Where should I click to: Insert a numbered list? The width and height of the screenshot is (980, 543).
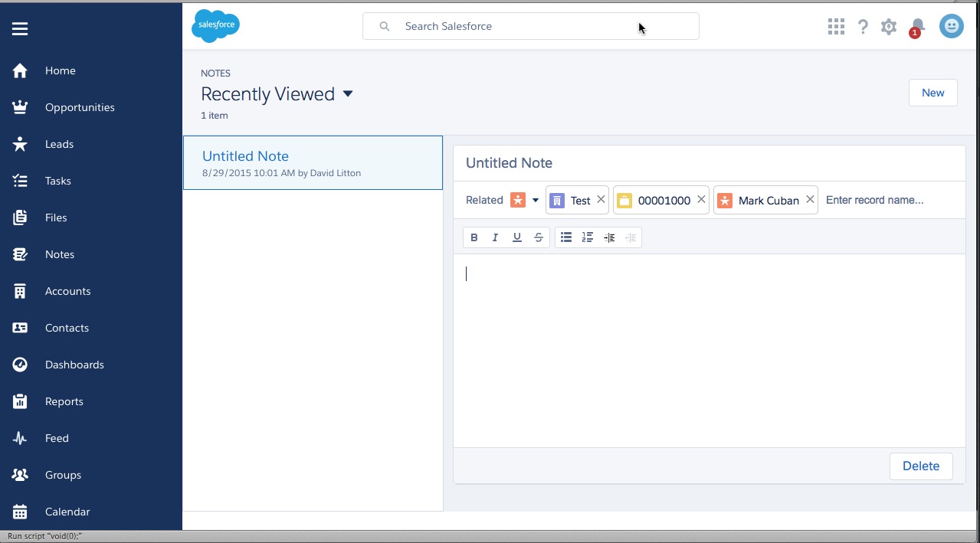[x=588, y=237]
